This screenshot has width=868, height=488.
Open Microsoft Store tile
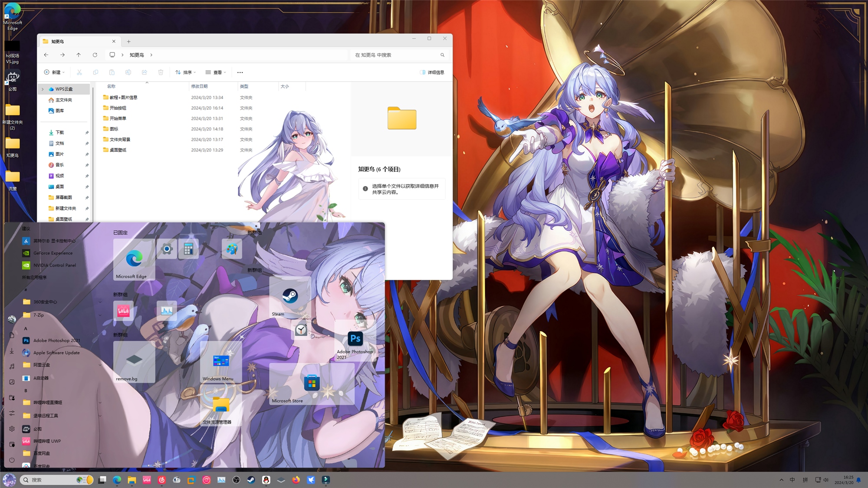click(312, 383)
